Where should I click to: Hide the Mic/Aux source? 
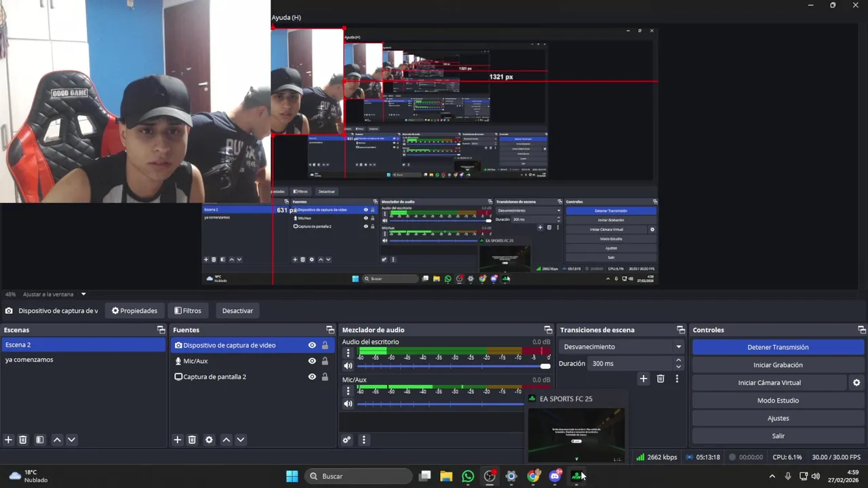point(312,361)
